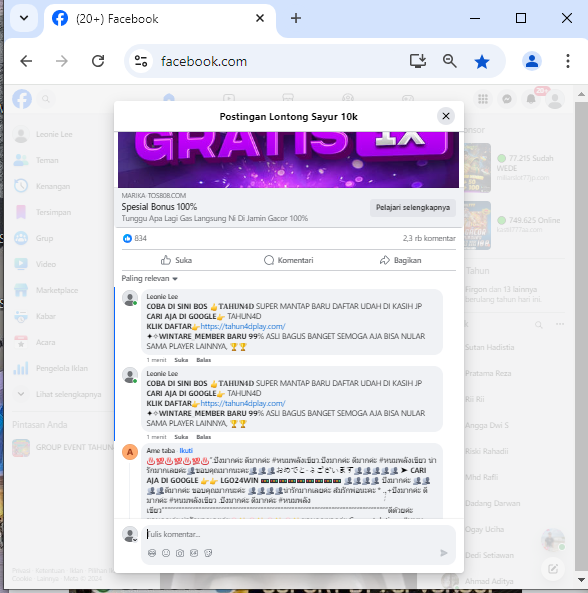Click the Facebook search icon
The width and height of the screenshot is (588, 593).
(x=46, y=99)
